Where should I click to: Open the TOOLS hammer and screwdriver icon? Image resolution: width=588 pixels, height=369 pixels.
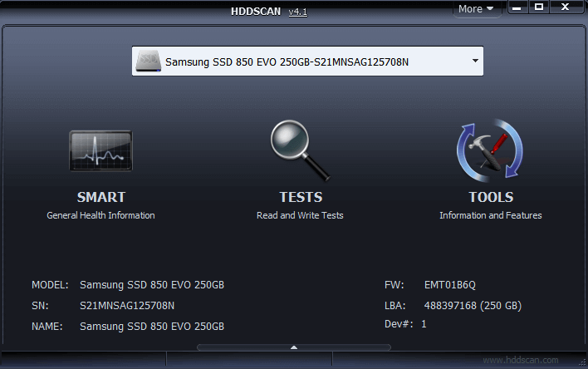pyautogui.click(x=490, y=150)
